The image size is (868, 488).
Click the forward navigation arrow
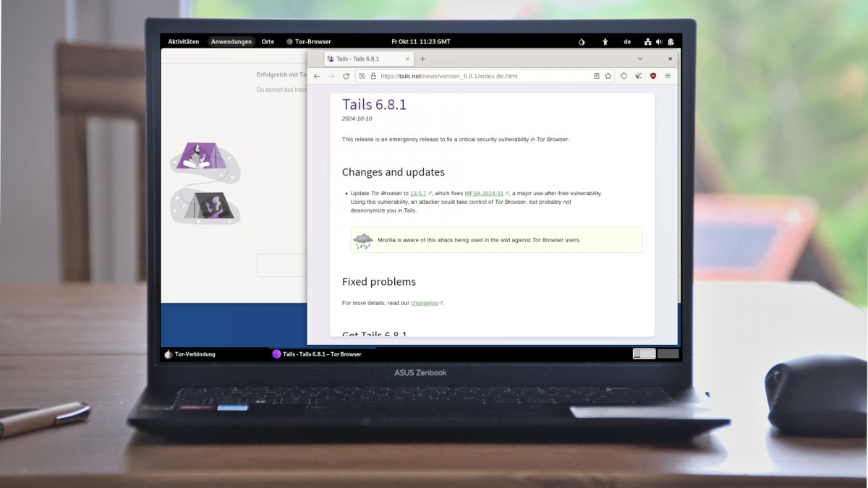tap(331, 76)
